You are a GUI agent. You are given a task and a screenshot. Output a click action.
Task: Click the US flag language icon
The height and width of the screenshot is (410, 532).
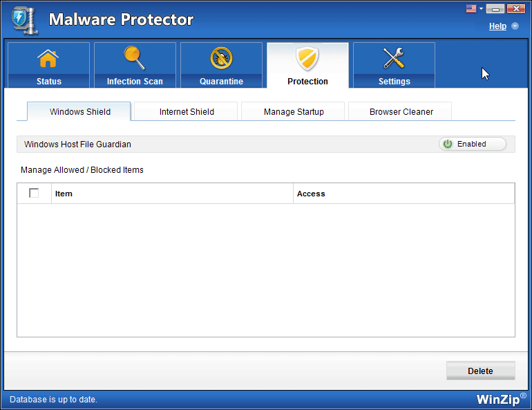click(x=472, y=9)
